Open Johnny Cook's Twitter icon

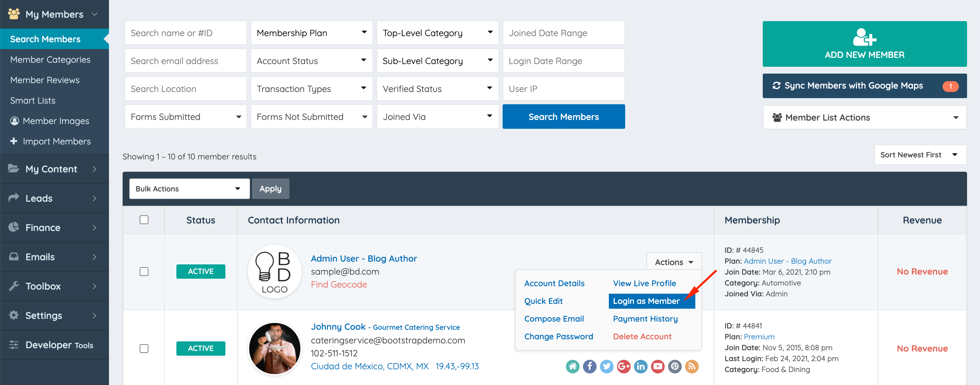point(607,366)
